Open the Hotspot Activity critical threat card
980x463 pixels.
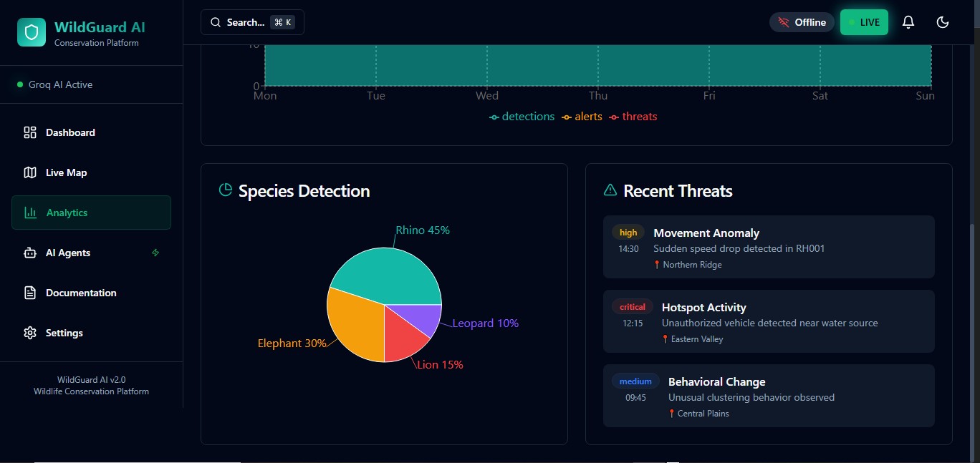tap(769, 321)
